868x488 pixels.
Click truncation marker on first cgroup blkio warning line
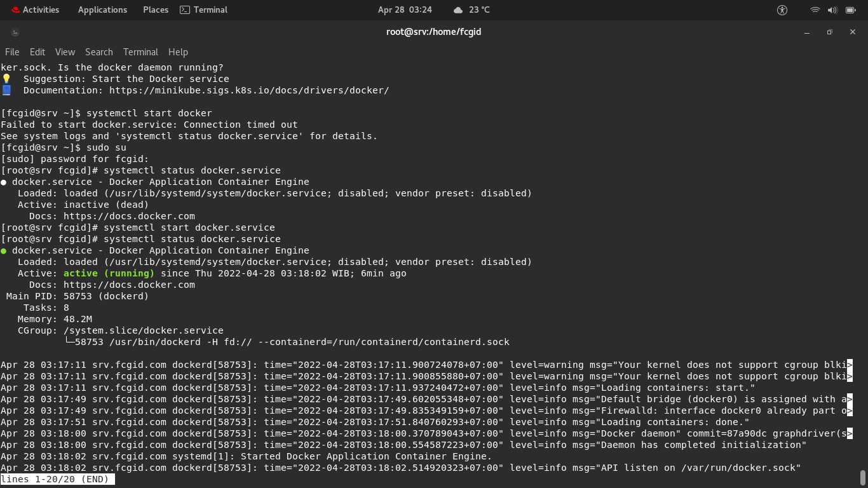850,365
